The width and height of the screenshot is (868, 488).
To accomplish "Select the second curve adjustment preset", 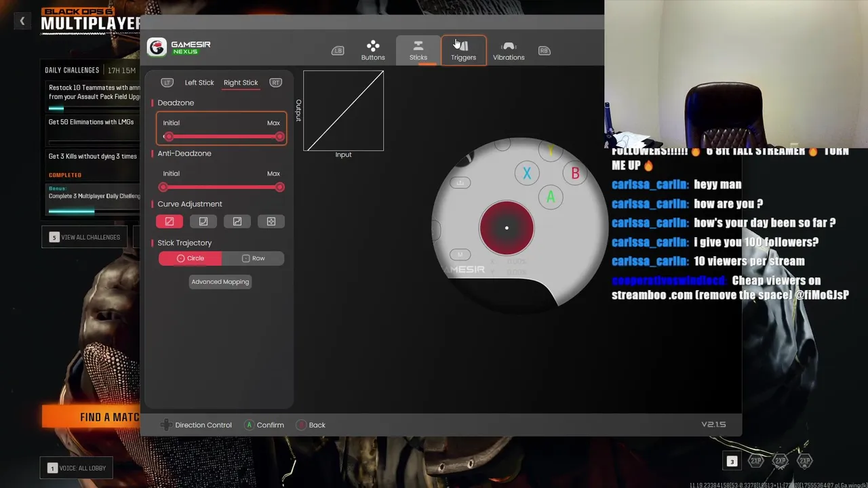I will pyautogui.click(x=203, y=222).
